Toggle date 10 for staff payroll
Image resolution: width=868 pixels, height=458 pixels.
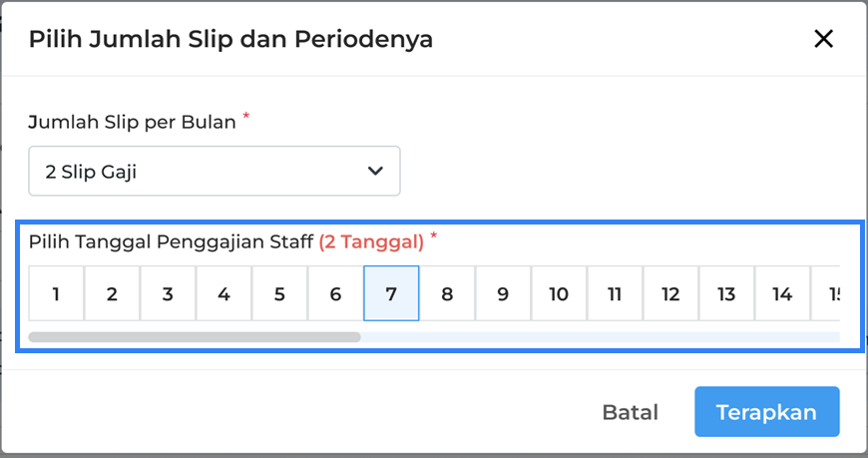click(559, 293)
